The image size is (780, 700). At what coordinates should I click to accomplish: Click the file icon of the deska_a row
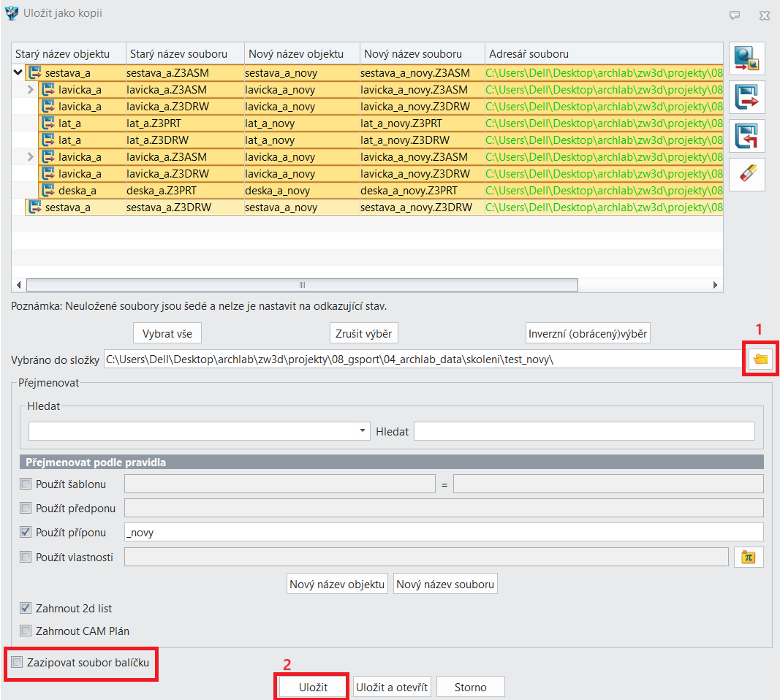click(x=48, y=191)
